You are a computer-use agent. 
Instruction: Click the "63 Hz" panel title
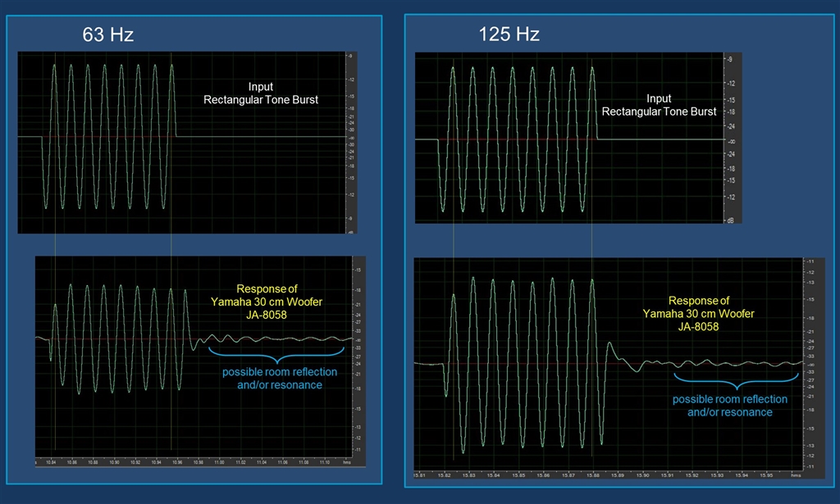(x=107, y=34)
